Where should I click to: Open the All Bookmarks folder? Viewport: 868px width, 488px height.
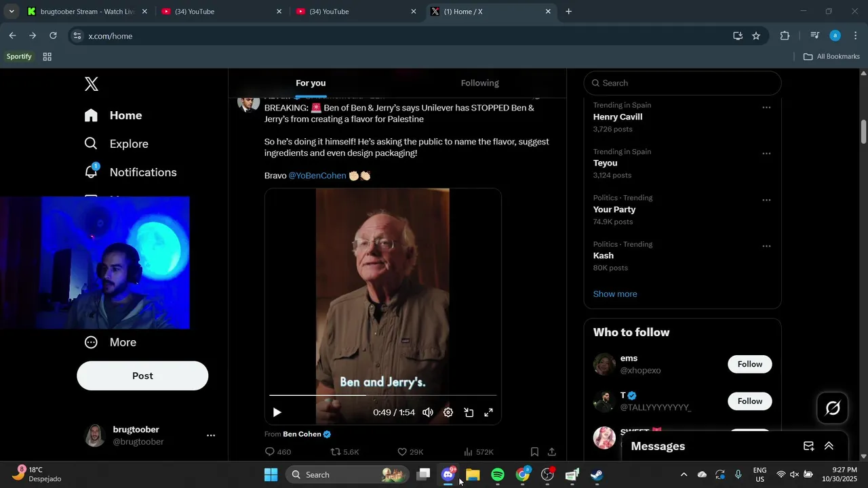coord(831,57)
